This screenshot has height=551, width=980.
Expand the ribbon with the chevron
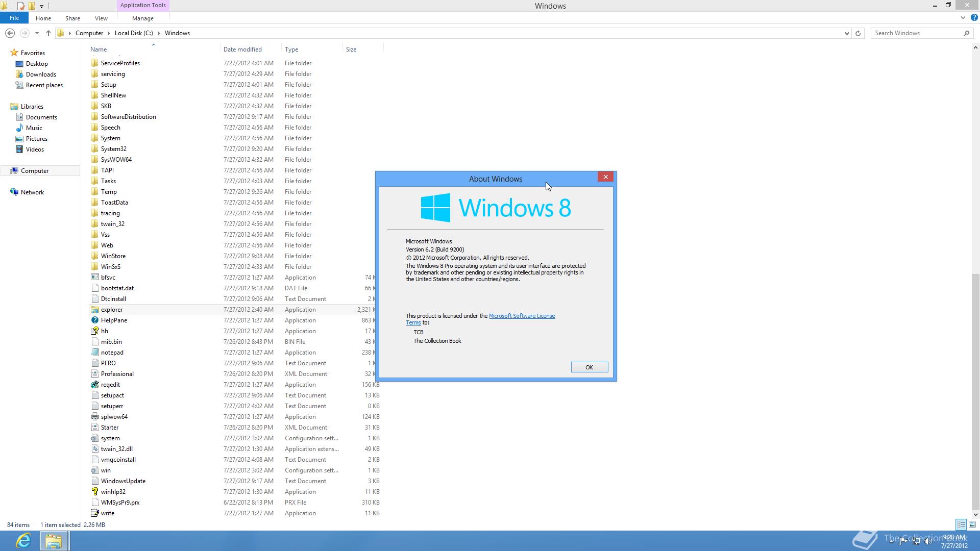pos(963,17)
